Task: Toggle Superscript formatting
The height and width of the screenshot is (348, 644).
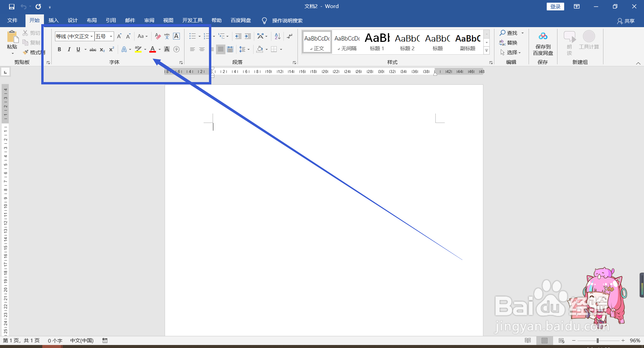Action: coord(112,49)
